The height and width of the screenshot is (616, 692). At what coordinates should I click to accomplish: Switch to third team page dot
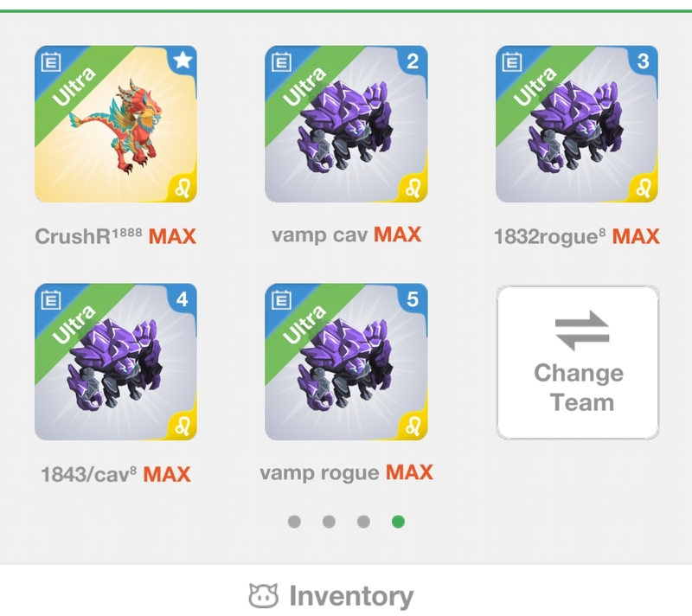click(x=363, y=522)
